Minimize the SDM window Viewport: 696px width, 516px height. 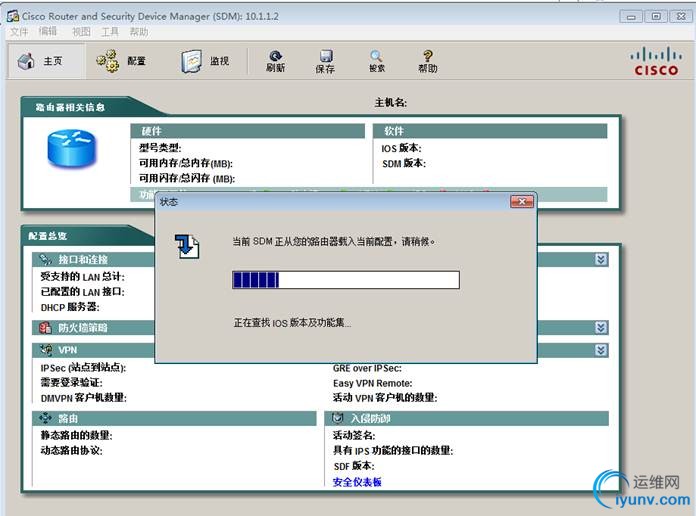pyautogui.click(x=631, y=17)
